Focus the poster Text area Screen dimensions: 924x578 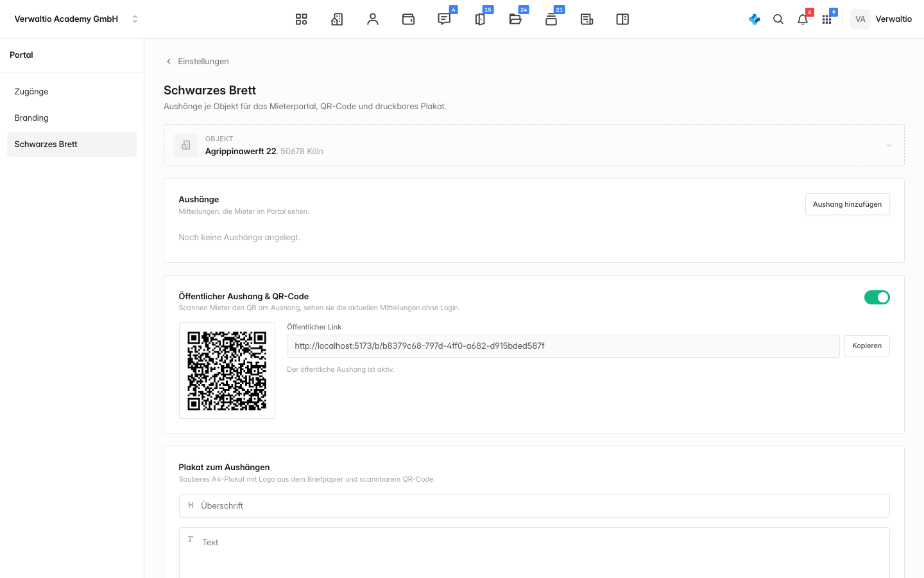click(x=535, y=553)
